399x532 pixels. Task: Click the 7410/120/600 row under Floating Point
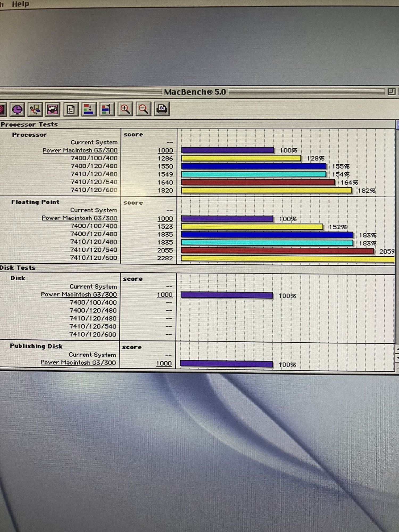[x=94, y=258]
